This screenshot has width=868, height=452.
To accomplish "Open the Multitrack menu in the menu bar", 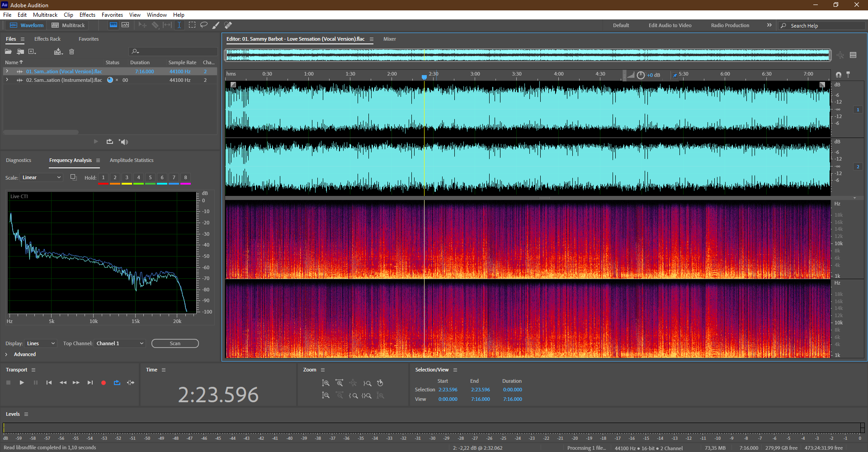I will 45,15.
